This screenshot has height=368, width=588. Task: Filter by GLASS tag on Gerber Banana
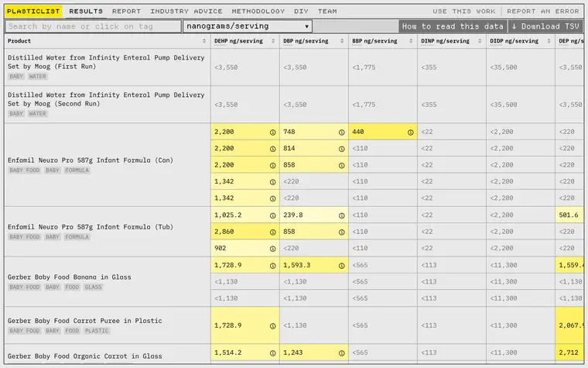tap(94, 287)
